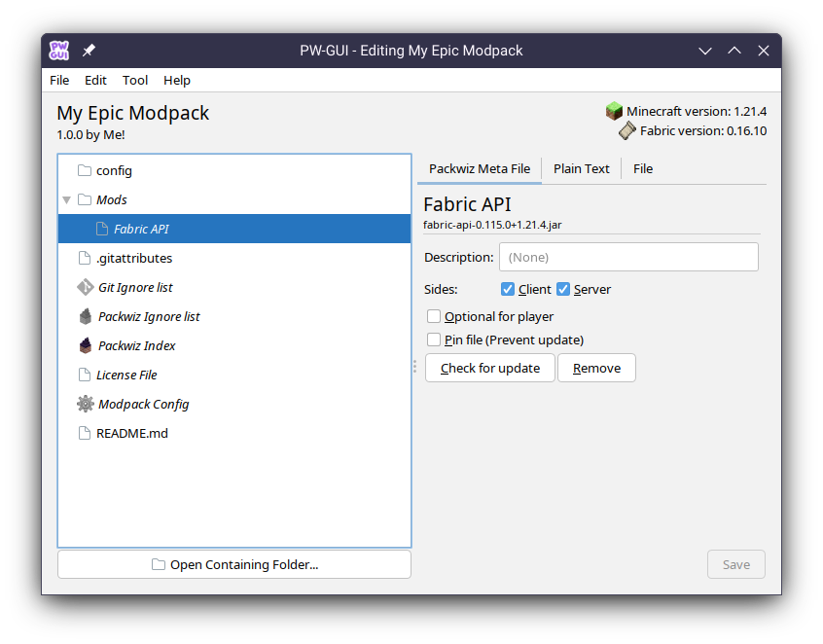Click the pin icon next to the logo
The image size is (823, 644).
pos(88,50)
